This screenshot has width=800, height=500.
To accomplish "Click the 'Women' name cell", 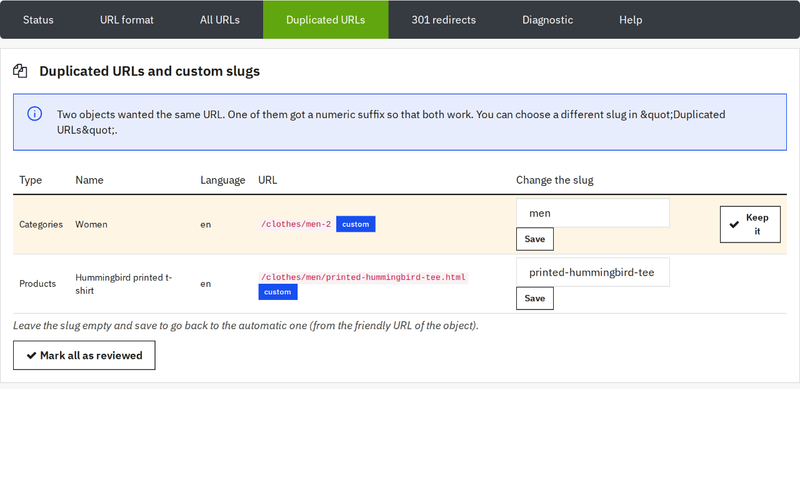I will click(x=91, y=224).
